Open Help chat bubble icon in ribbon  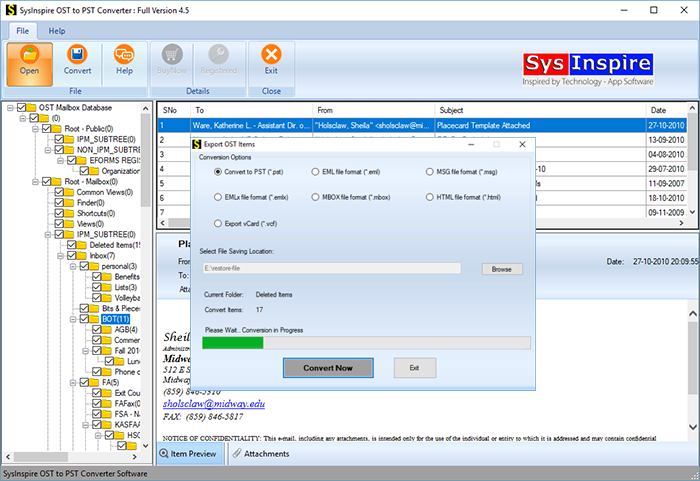click(x=124, y=54)
